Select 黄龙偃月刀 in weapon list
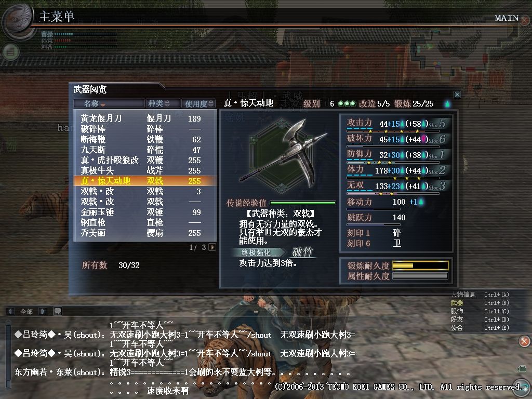This screenshot has width=532, height=399. 145,118
